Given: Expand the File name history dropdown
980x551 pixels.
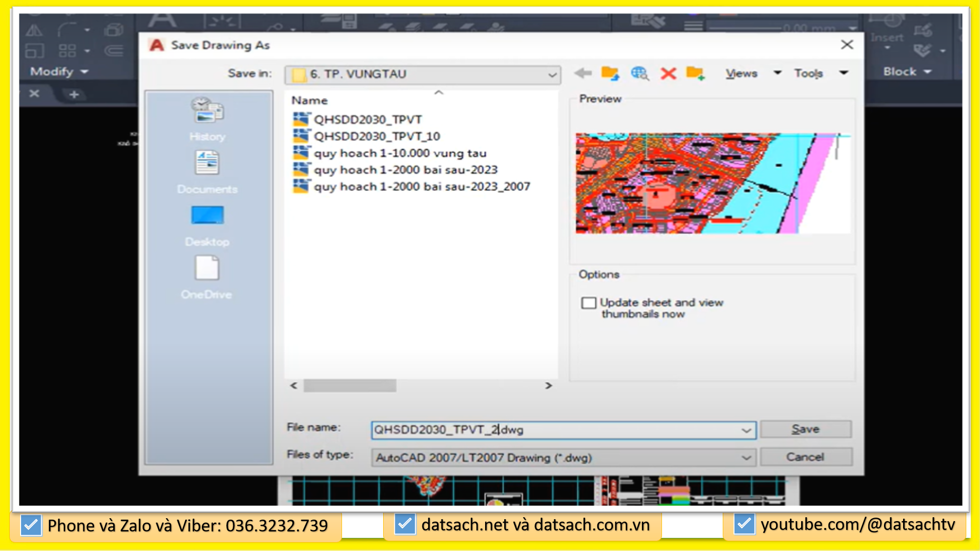Looking at the screenshot, I should pos(746,430).
